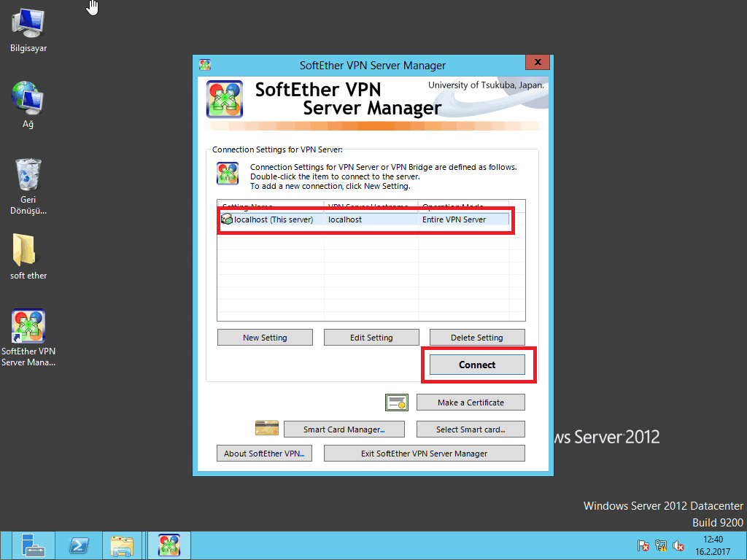Click the New Setting button
747x560 pixels.
pyautogui.click(x=265, y=338)
